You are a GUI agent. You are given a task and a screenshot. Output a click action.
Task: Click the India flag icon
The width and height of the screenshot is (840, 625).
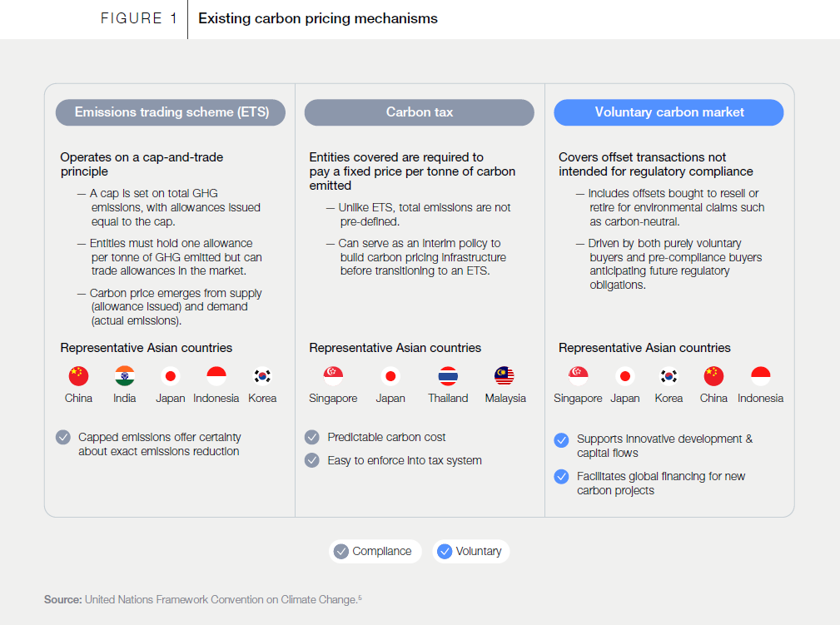(125, 376)
